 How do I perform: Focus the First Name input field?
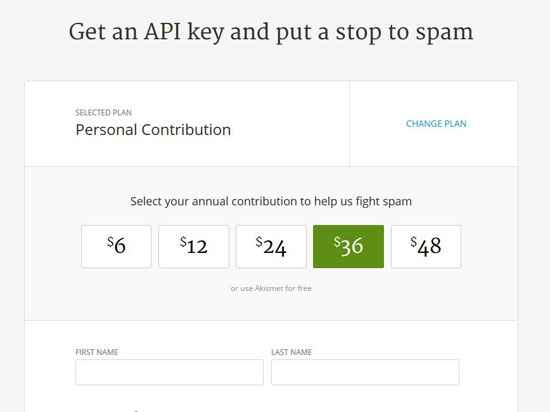point(169,372)
